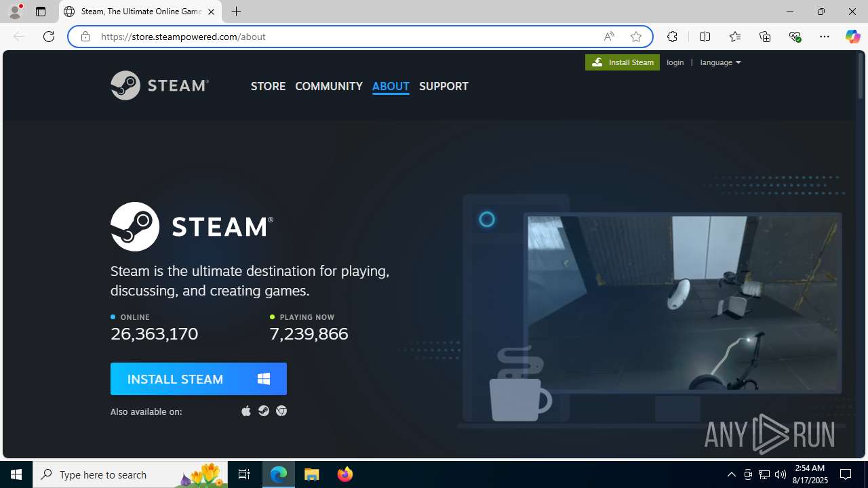Open File Explorer from taskbar
Viewport: 868px width, 488px height.
click(312, 474)
